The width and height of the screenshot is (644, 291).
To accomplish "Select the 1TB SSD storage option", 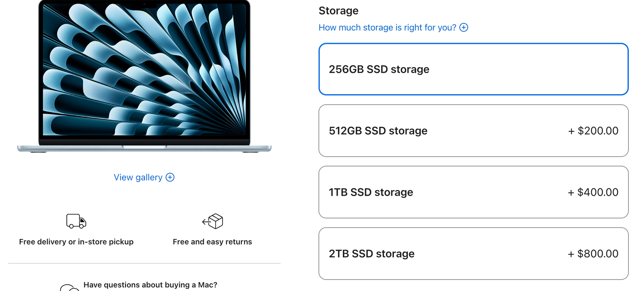I will click(473, 192).
